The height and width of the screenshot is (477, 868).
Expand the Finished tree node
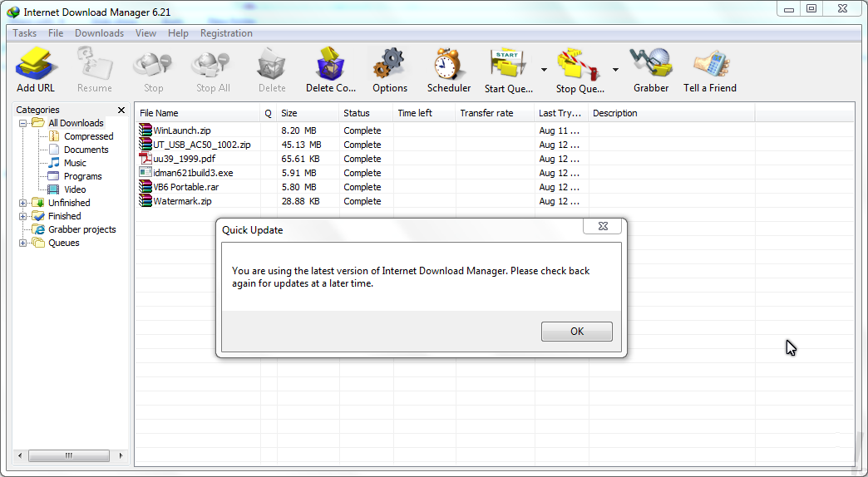(22, 216)
